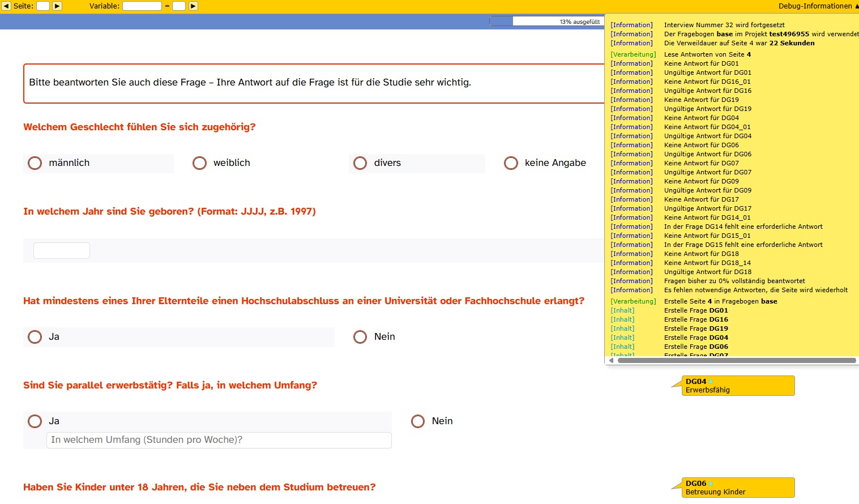Click the Variable name input field
The image size is (859, 504).
[x=142, y=6]
